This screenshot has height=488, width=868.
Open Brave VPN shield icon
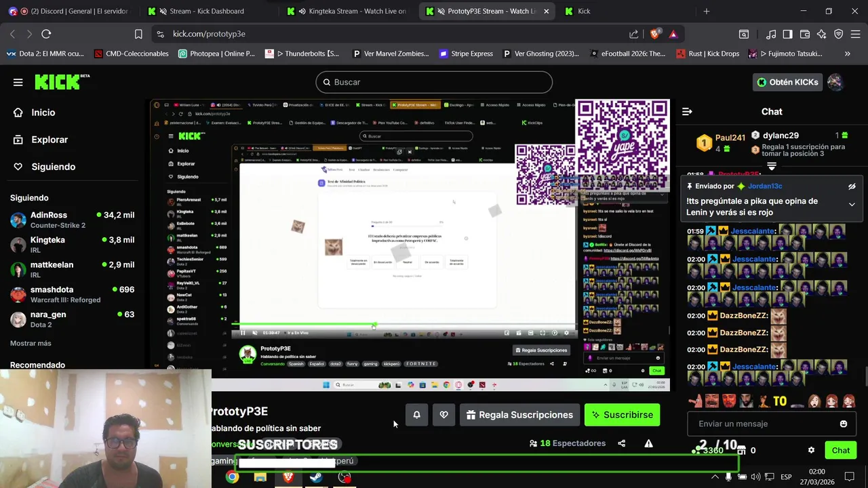(x=839, y=34)
